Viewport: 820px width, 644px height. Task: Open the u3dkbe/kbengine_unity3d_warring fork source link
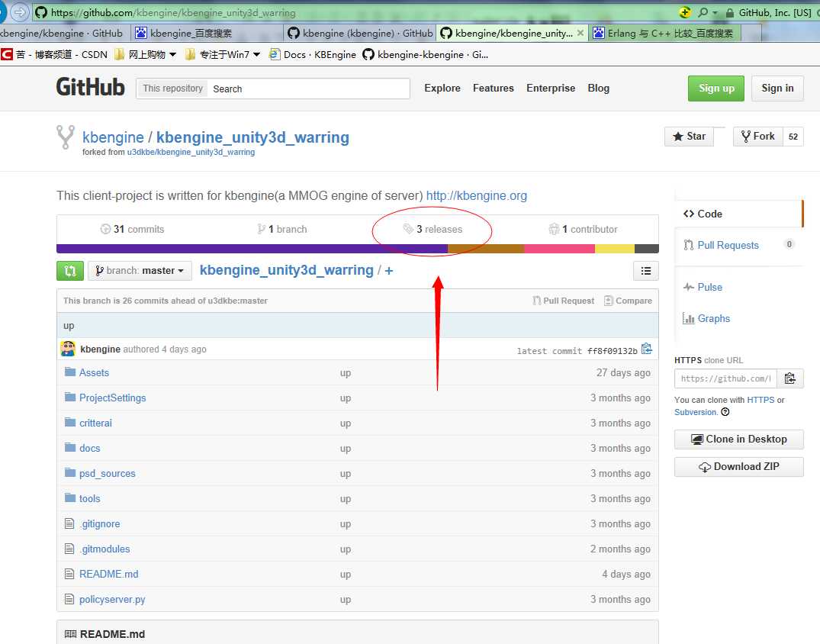pyautogui.click(x=191, y=153)
